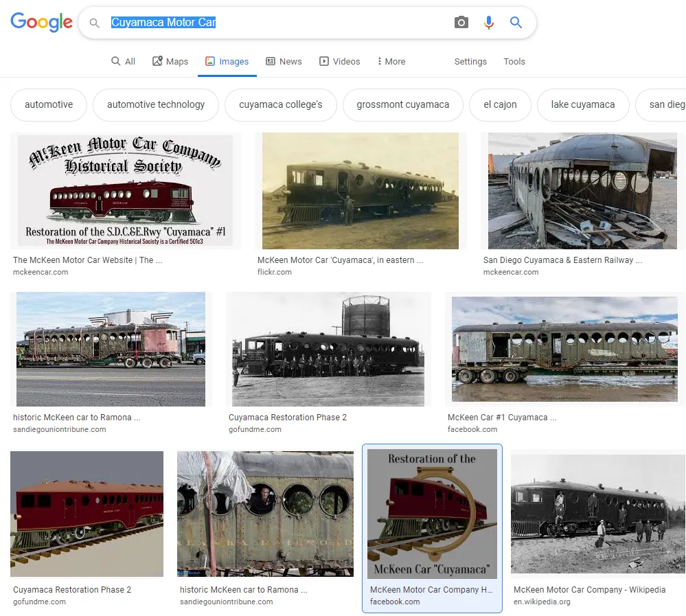
Task: Click flickr.com source link
Action: coord(274,272)
